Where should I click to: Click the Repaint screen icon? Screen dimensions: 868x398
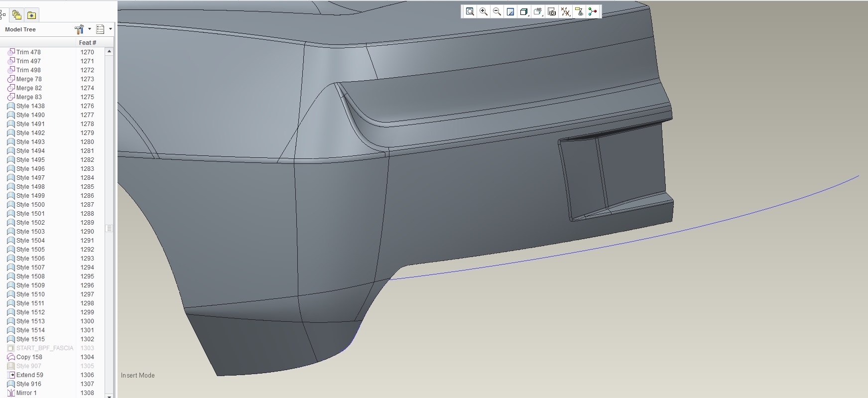coord(510,11)
